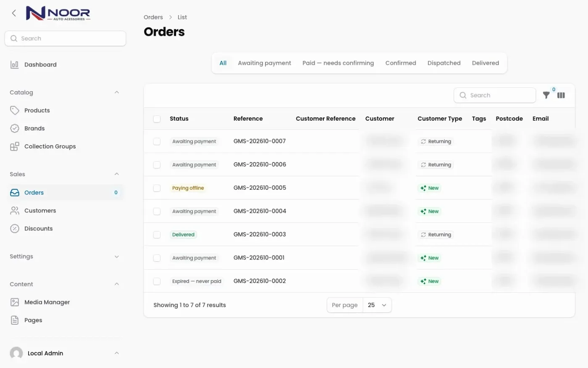Click the Collection Groups icon
This screenshot has height=368, width=588.
(15, 147)
